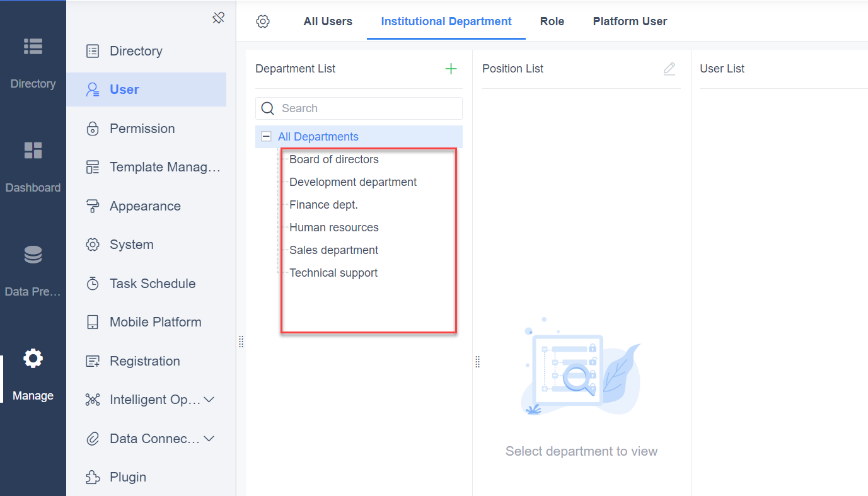Select Human resources in the department list
Viewport: 868px width, 496px height.
[333, 227]
